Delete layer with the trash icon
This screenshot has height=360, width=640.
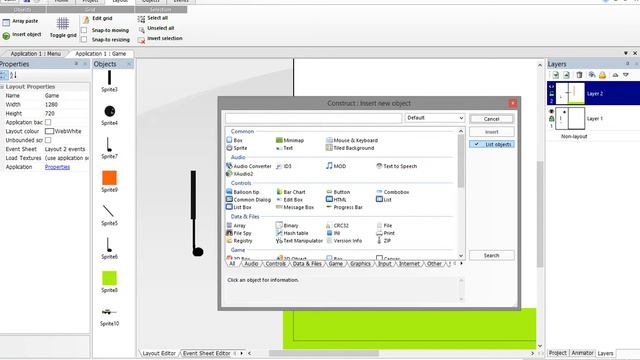pos(579,75)
